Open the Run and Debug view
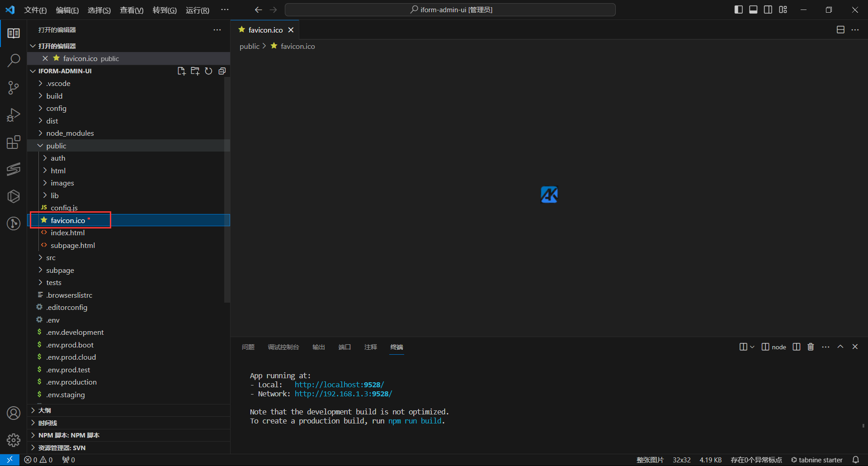868x466 pixels. click(14, 115)
